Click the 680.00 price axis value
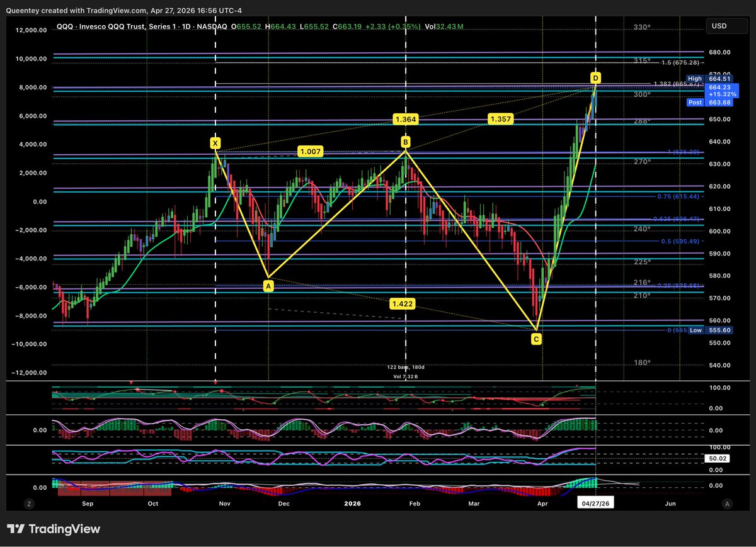Viewport: 756px width, 547px height. pos(719,52)
